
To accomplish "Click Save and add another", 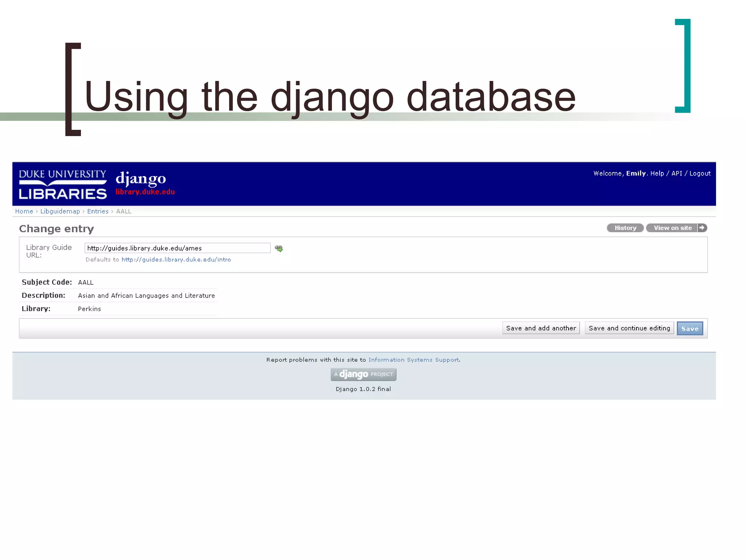I will pyautogui.click(x=541, y=328).
